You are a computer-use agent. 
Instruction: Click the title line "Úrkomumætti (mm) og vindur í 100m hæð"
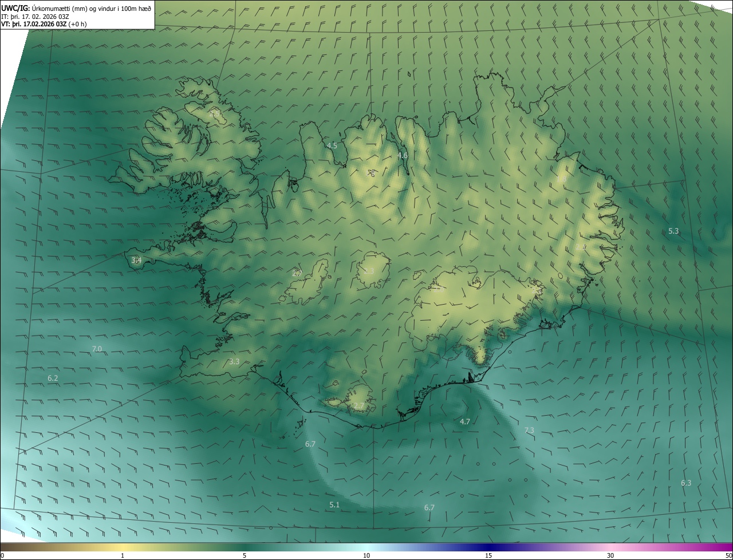pyautogui.click(x=92, y=8)
